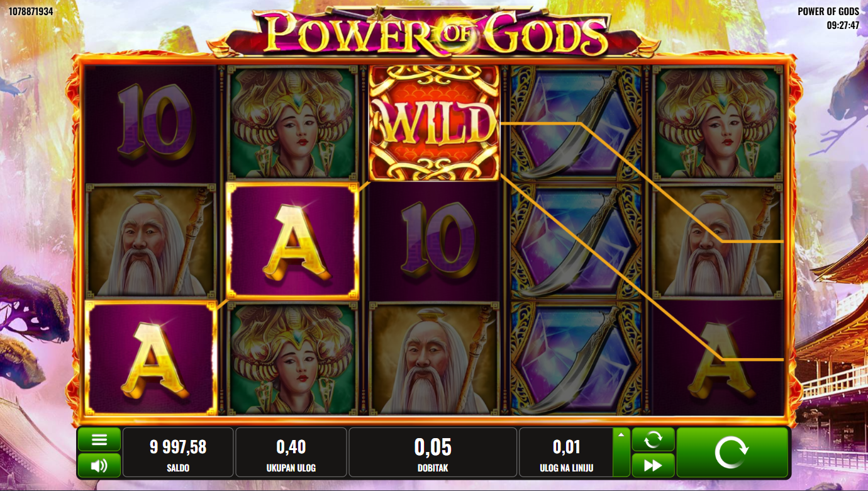Viewport: 868px width, 491px height.
Task: Activate fast-forward turbo spin
Action: pos(653,466)
